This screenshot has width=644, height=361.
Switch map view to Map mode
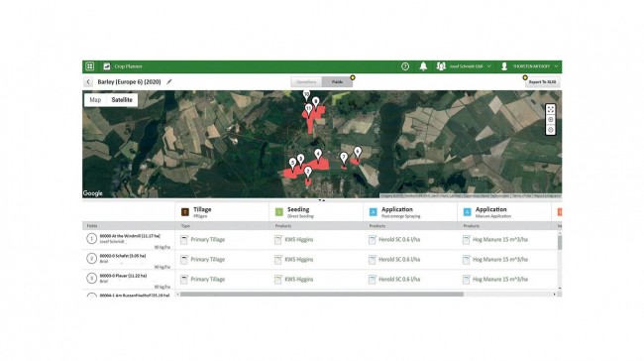click(95, 100)
